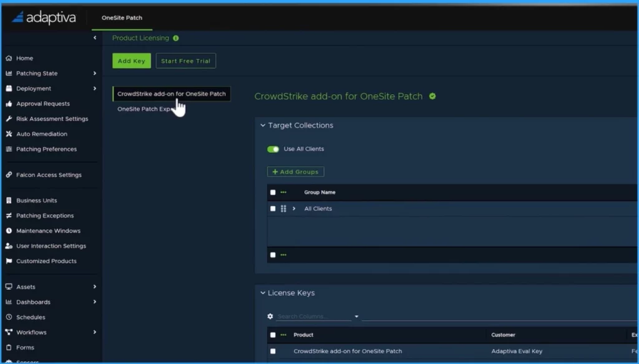This screenshot has height=364, width=639.
Task: Open the License Keys search settings gear
Action: pos(270,316)
